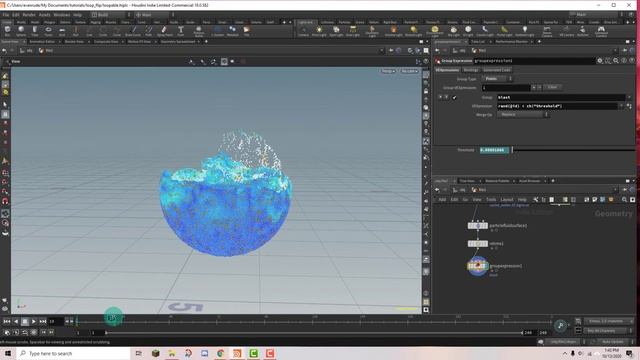This screenshot has height=360, width=640.
Task: Click the Group name field
Action: [561, 98]
